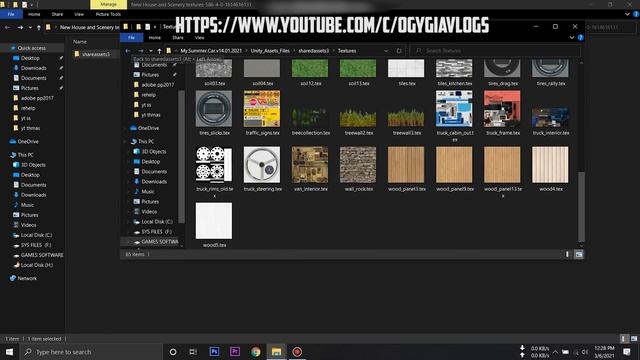Switch Textures window to details view
This screenshot has height=360, width=640.
coord(567,254)
